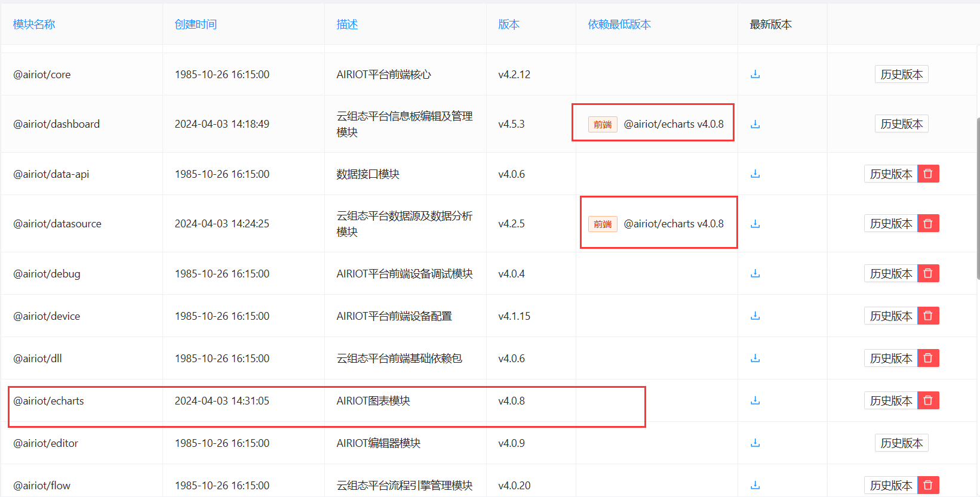This screenshot has width=980, height=497.
Task: Click the 前端 tag in dashboard row
Action: 603,124
